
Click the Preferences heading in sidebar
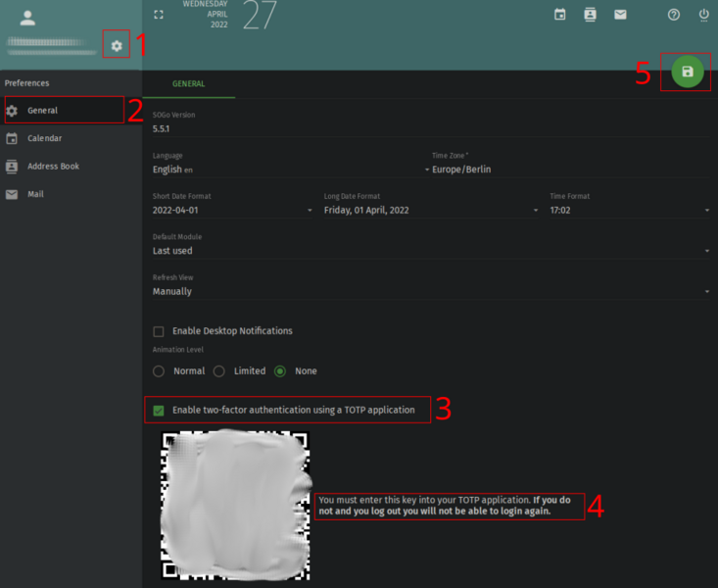click(27, 83)
